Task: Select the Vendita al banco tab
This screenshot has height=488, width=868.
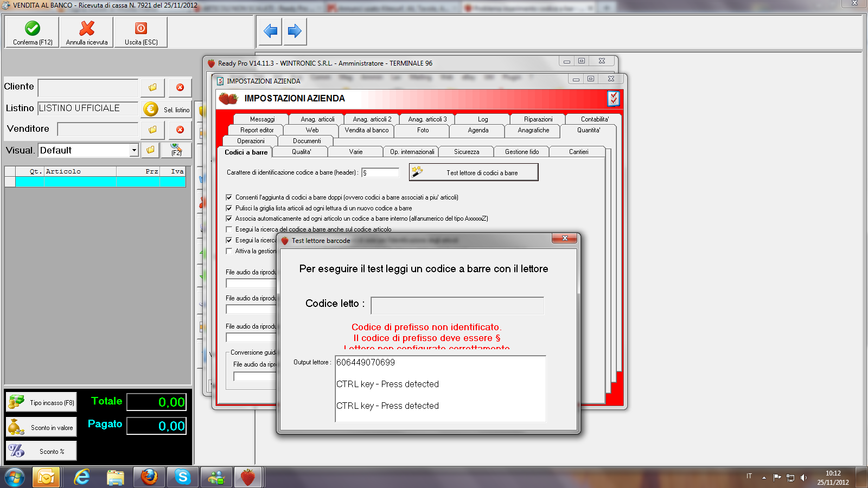Action: pos(367,130)
